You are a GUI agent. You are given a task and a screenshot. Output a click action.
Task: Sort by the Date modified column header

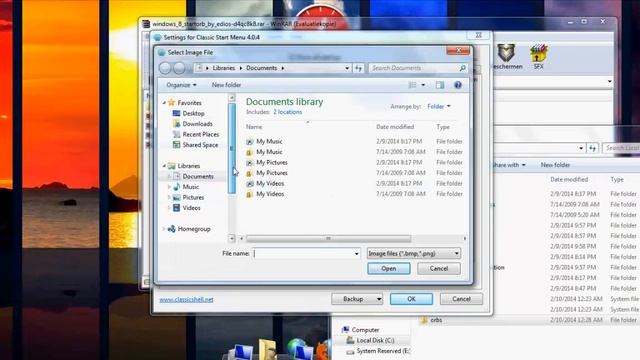(395, 127)
